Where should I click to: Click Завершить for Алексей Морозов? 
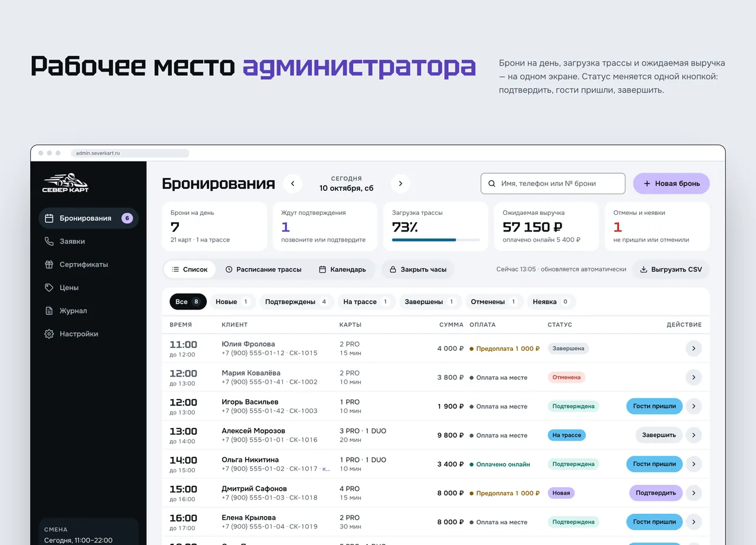click(659, 435)
